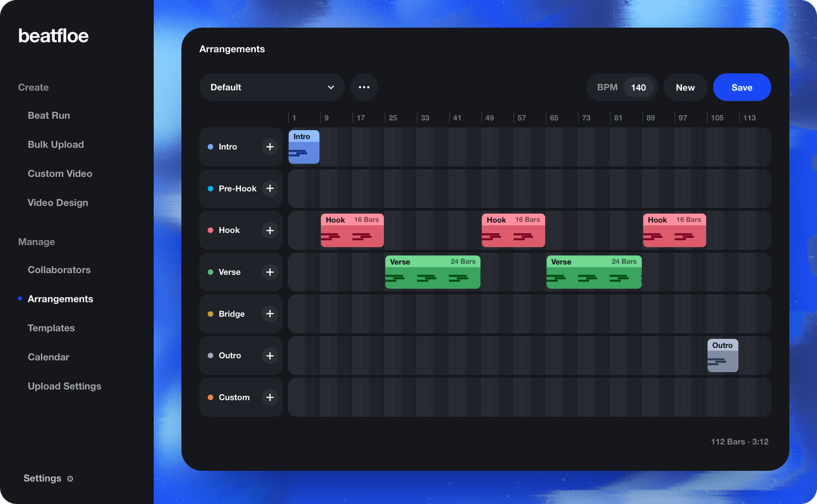This screenshot has height=504, width=817.
Task: Select the first Verse block at bar 25
Action: pos(432,272)
